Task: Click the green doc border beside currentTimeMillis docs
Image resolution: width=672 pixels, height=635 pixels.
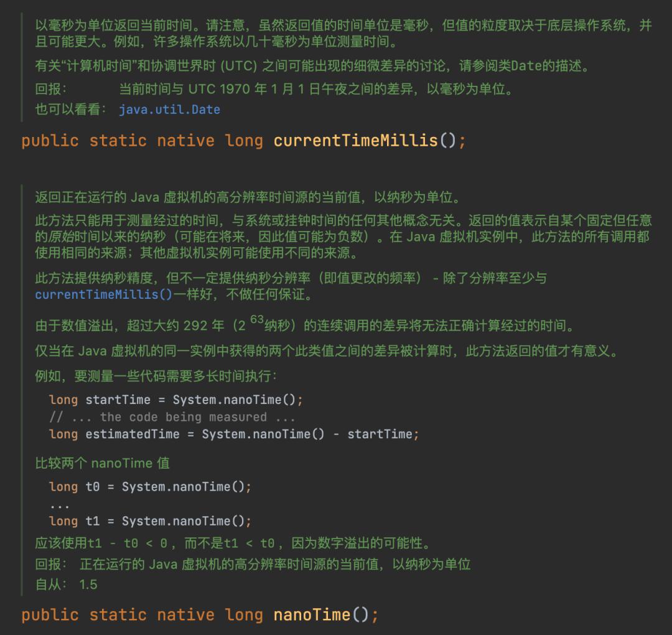Action: pos(21,67)
